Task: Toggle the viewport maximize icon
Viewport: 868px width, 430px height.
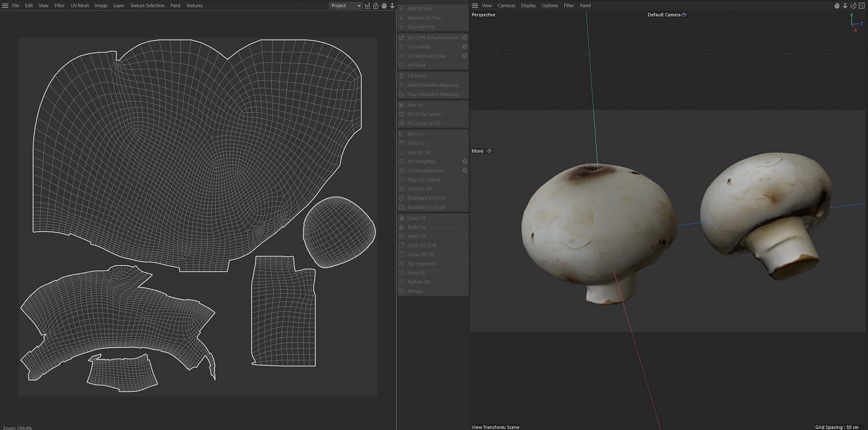Action: point(862,5)
